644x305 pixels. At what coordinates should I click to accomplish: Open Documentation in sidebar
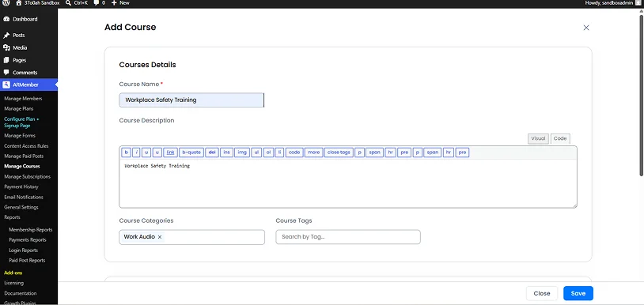tap(20, 293)
